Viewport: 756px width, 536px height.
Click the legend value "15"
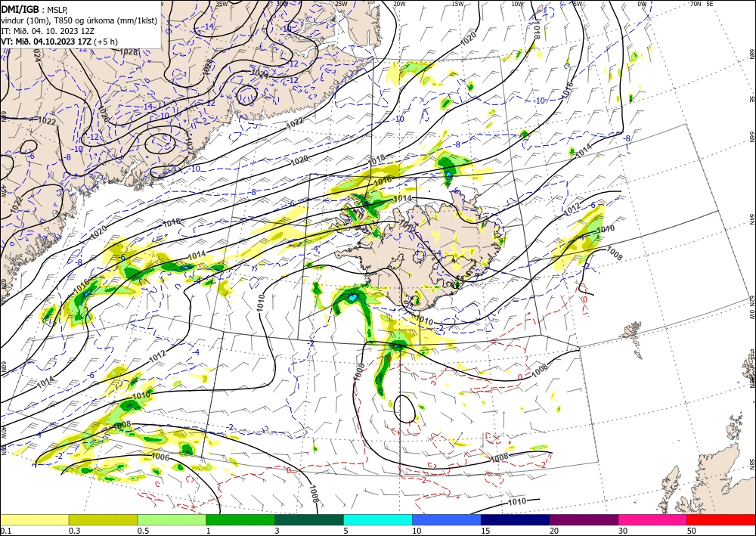tap(485, 531)
